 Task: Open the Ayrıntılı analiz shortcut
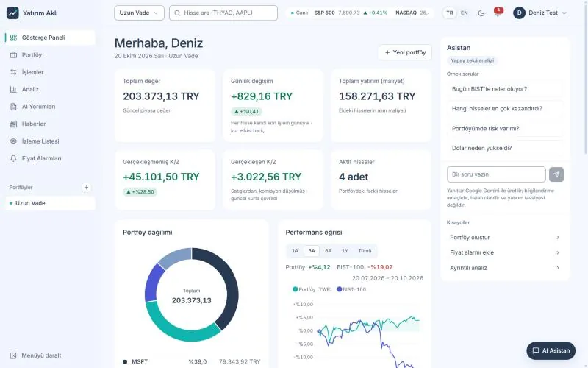(505, 268)
